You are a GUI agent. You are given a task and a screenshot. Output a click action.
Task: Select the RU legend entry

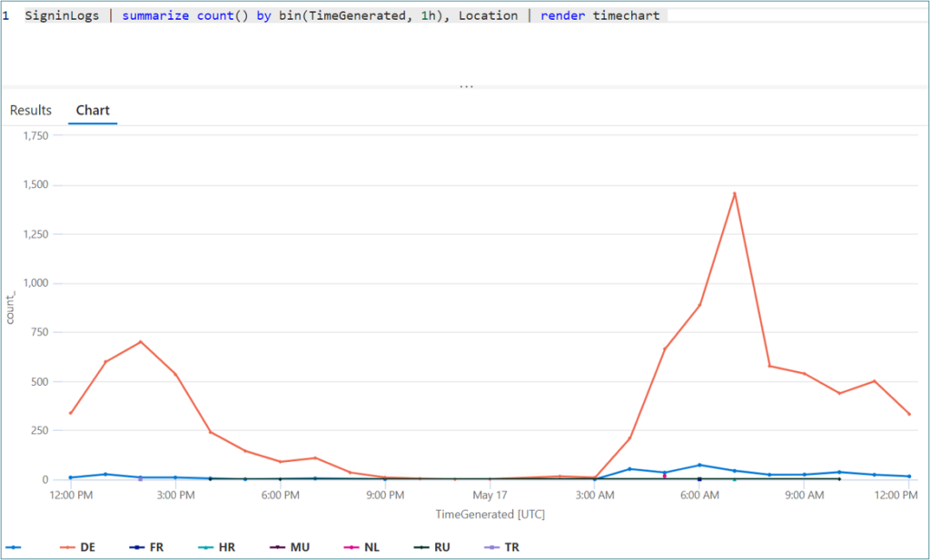441,547
